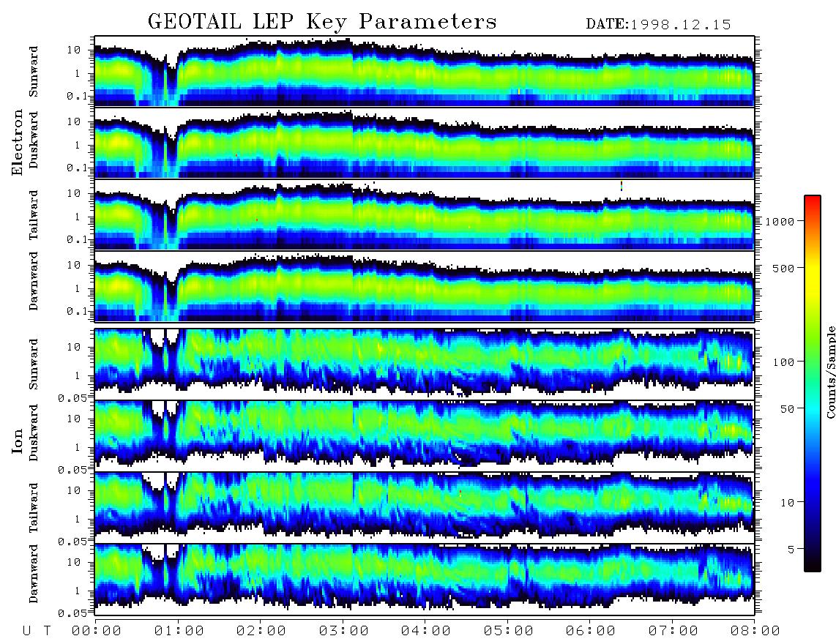Click the 5 color scale tick label
Screen dimensions: 836x644
coord(791,550)
